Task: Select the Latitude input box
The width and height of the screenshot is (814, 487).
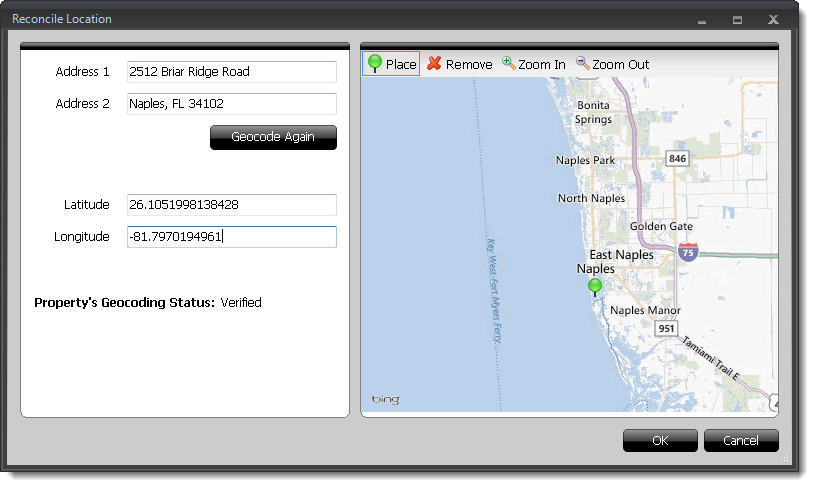Action: (x=231, y=205)
